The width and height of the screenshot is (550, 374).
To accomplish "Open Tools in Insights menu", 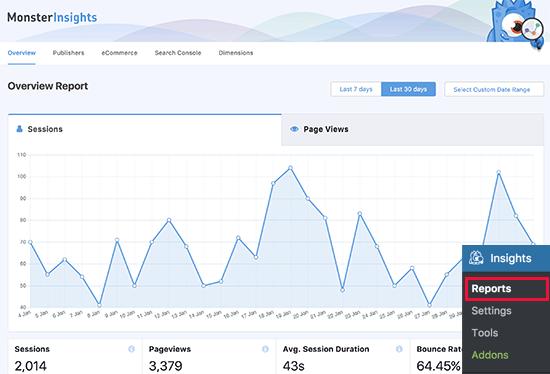I will 485,333.
